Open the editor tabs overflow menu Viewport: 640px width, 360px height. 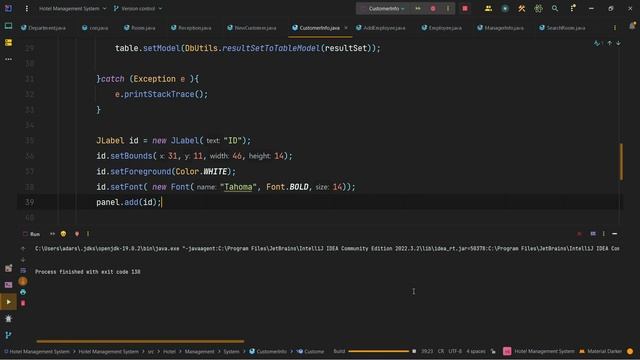(x=615, y=28)
